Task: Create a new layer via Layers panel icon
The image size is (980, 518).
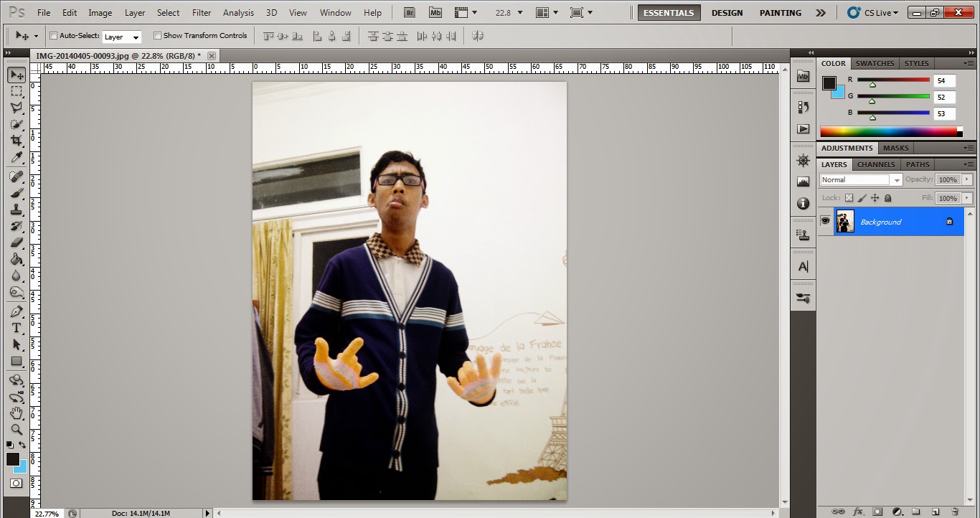Action: pos(936,512)
